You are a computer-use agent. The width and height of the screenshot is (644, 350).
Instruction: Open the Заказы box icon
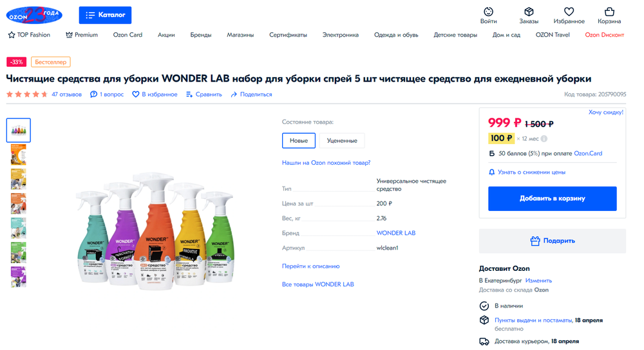pyautogui.click(x=529, y=12)
